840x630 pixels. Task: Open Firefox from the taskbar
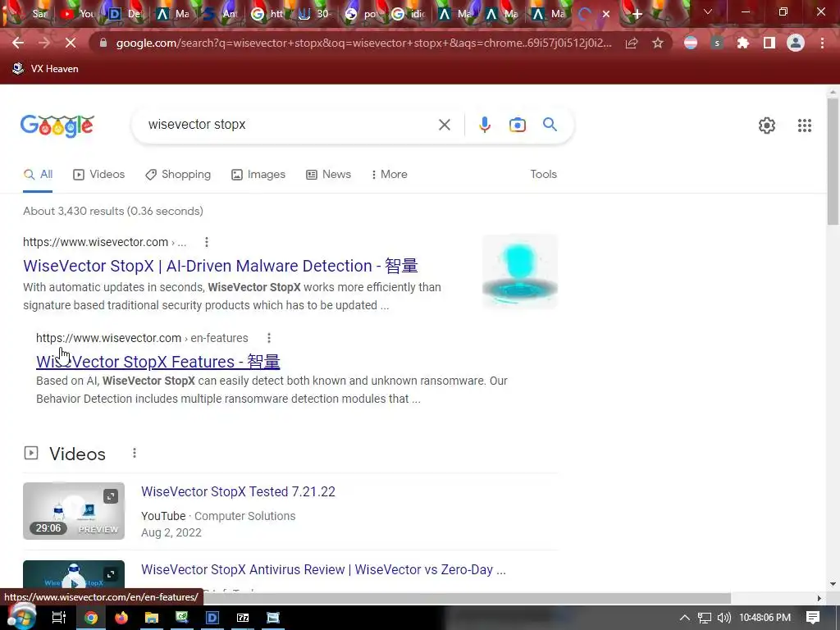tap(121, 618)
